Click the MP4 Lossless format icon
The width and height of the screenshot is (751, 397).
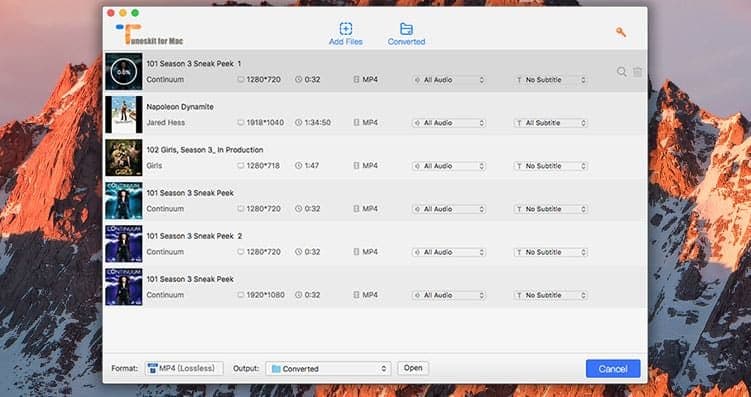[152, 368]
